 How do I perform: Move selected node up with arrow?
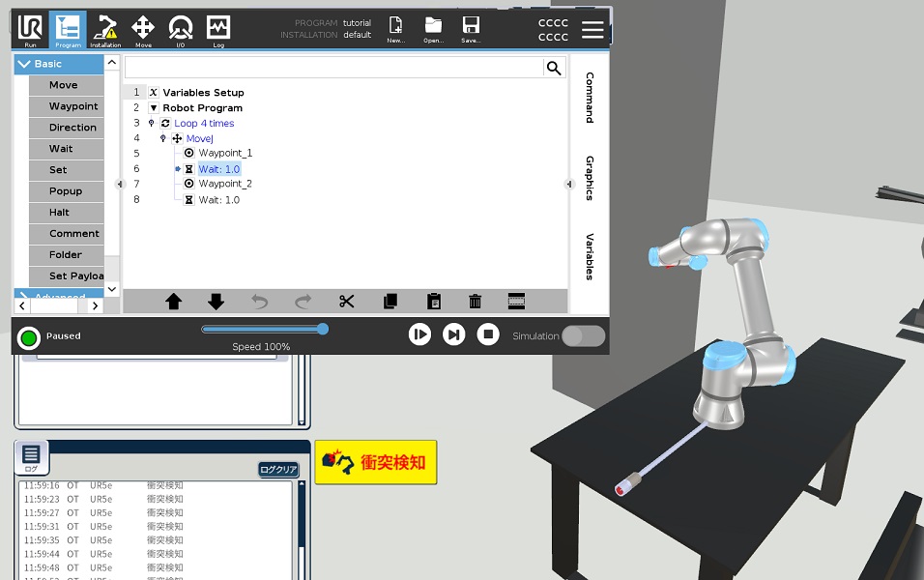click(174, 302)
